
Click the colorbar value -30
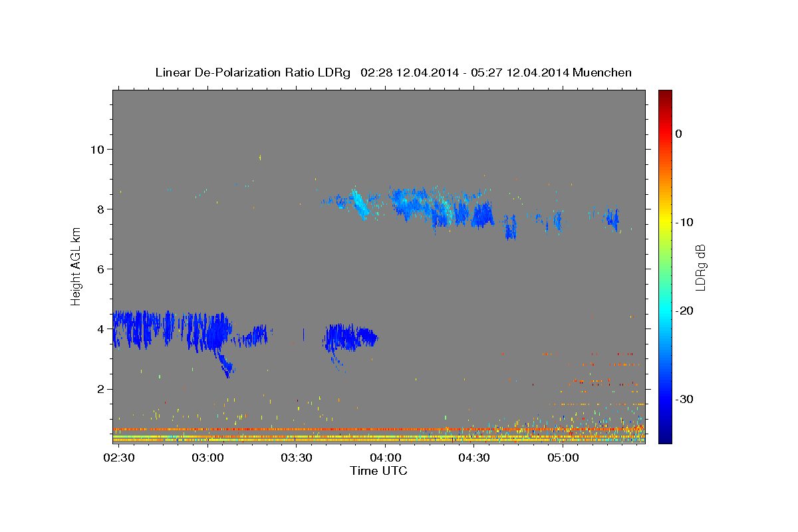685,399
